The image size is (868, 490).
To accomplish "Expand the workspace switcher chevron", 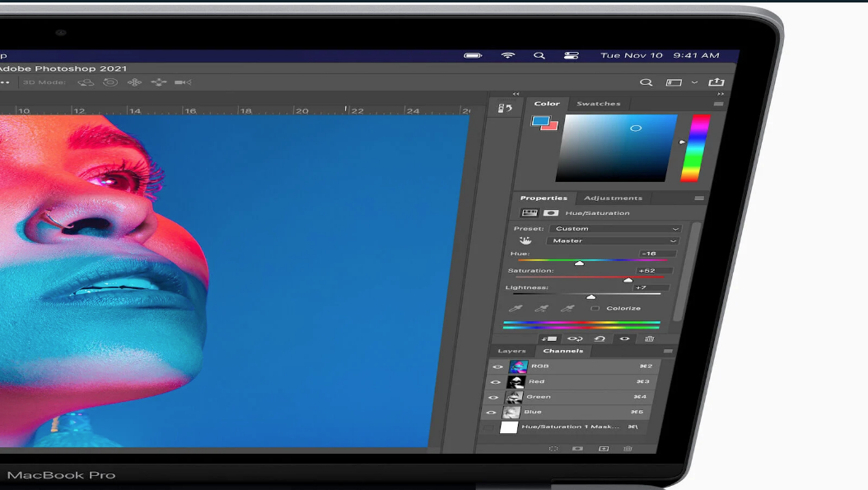I will pos(695,82).
